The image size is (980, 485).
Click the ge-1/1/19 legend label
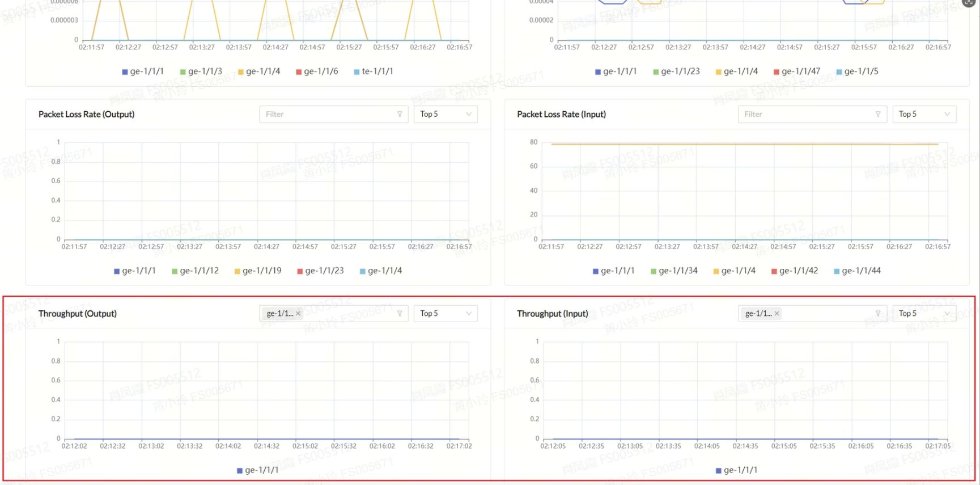coord(262,271)
